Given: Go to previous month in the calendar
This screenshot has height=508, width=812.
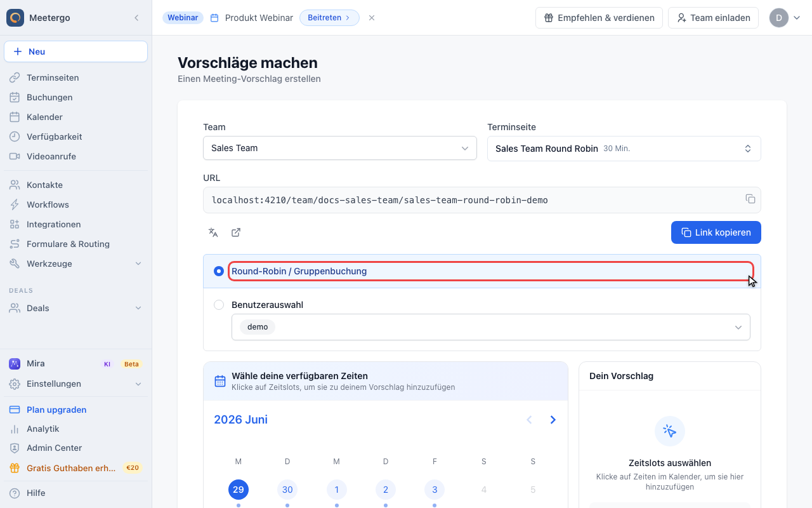Looking at the screenshot, I should (529, 420).
